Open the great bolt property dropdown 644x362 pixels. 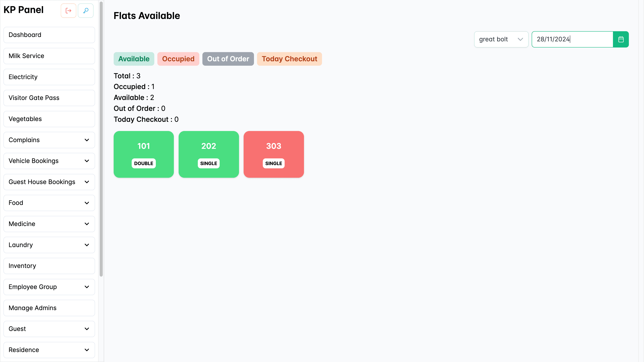pos(501,39)
